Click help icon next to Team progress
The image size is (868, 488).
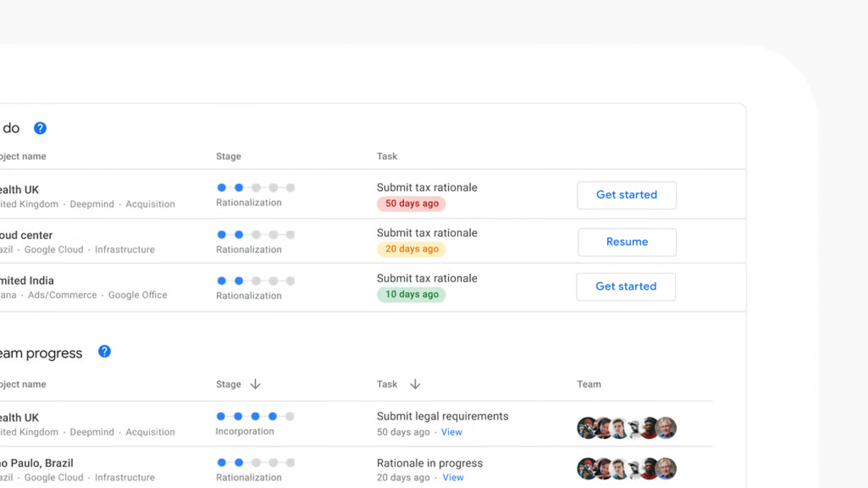[x=104, y=351]
